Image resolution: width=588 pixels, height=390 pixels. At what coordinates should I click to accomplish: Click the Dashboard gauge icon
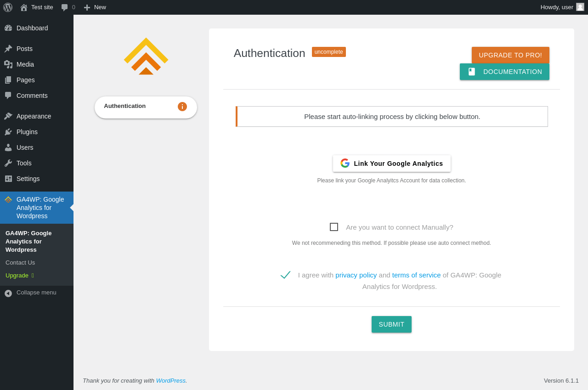point(8,28)
